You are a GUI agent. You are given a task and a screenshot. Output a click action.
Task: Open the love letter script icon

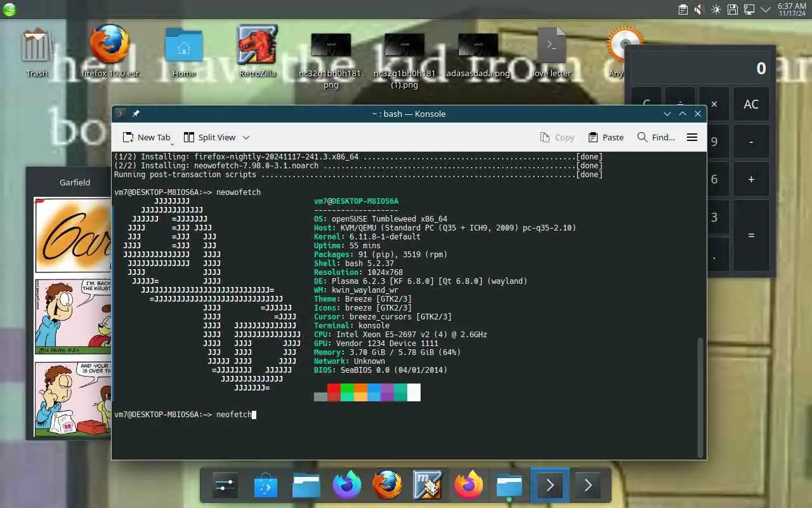tap(551, 51)
